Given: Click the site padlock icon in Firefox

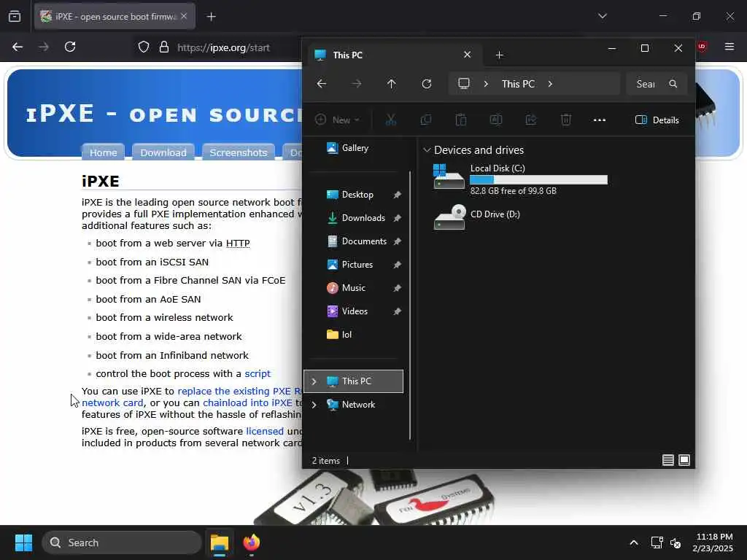Looking at the screenshot, I should pos(164,47).
